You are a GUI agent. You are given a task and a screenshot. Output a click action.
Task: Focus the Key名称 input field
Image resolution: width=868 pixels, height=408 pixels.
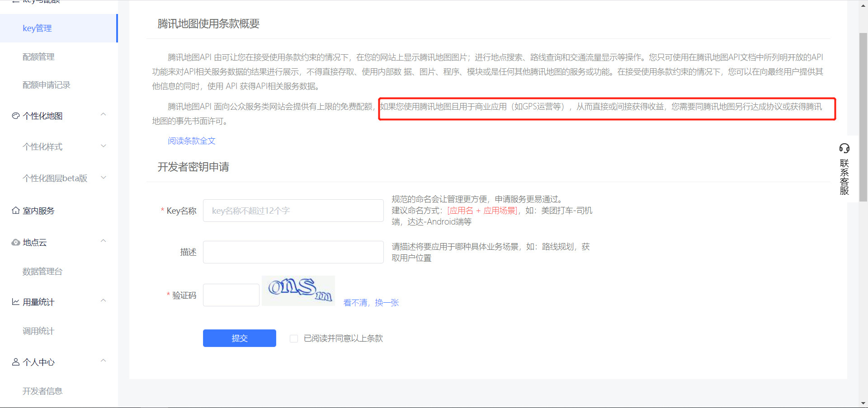293,211
